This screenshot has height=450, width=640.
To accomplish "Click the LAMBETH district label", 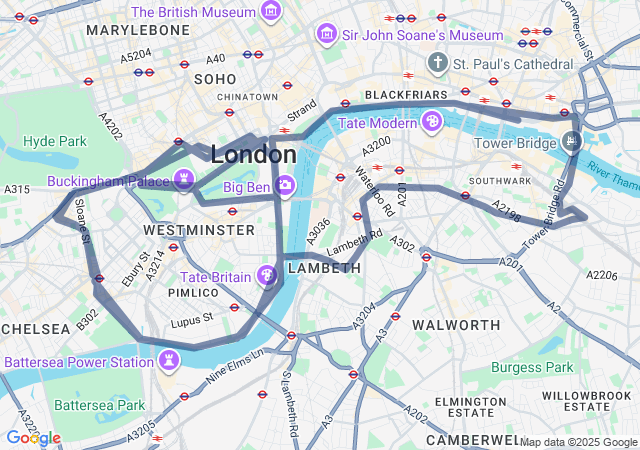I will pos(324,268).
